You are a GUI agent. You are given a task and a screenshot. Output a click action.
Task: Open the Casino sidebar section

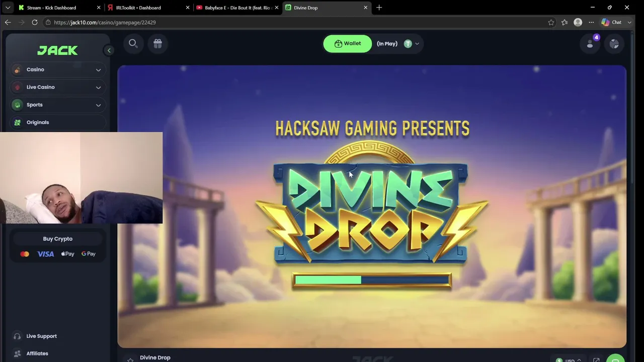pyautogui.click(x=57, y=70)
